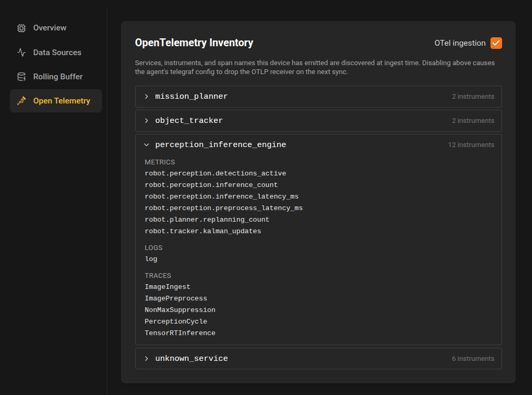Select robot.tracker.kalman_updates metric
The image size is (532, 395).
coord(203,231)
